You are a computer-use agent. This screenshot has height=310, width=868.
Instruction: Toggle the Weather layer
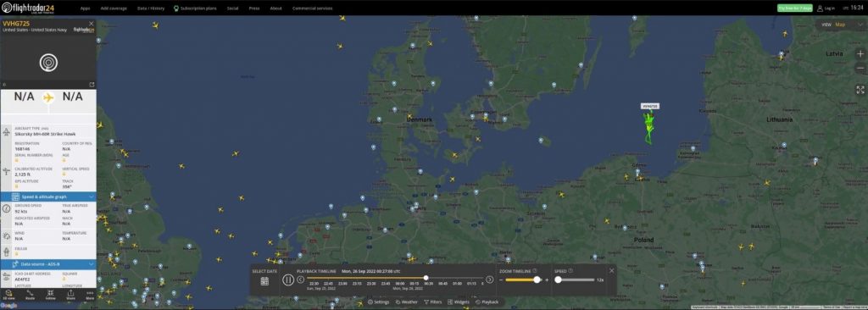(x=406, y=302)
